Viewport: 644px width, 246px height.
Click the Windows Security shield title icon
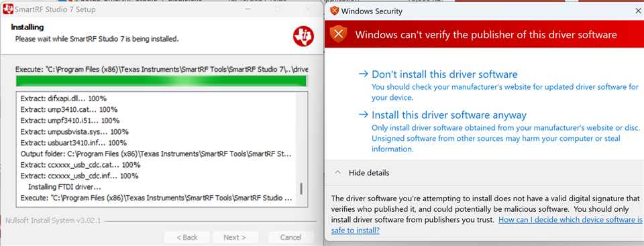334,11
